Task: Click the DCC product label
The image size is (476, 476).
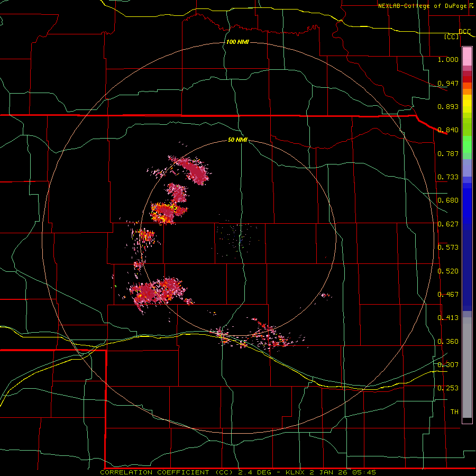Action: pyautogui.click(x=464, y=31)
